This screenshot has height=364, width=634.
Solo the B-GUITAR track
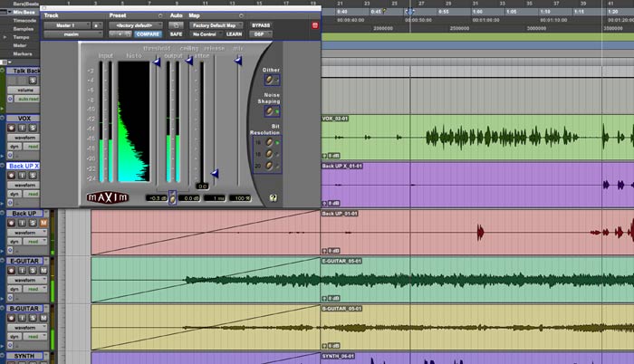[33, 318]
